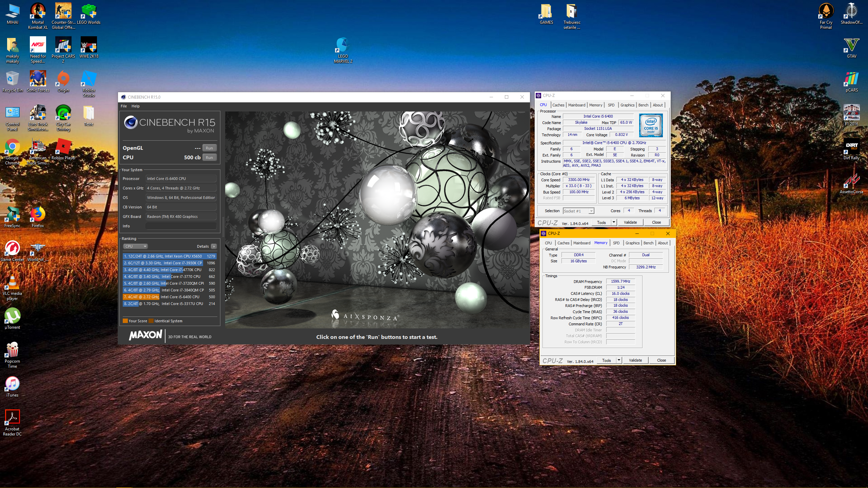This screenshot has height=488, width=868.
Task: Open the Mortal Kombat XL desktop shortcut
Action: click(x=38, y=16)
